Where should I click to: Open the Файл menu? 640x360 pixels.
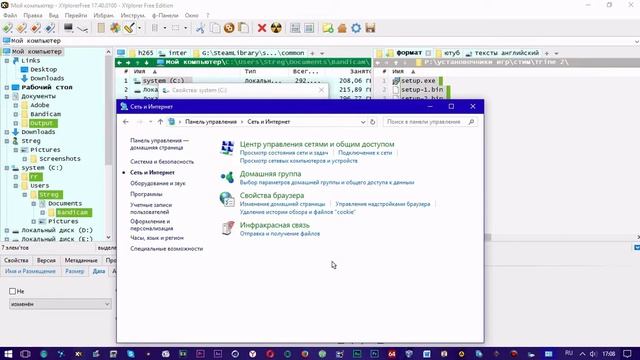[10, 16]
